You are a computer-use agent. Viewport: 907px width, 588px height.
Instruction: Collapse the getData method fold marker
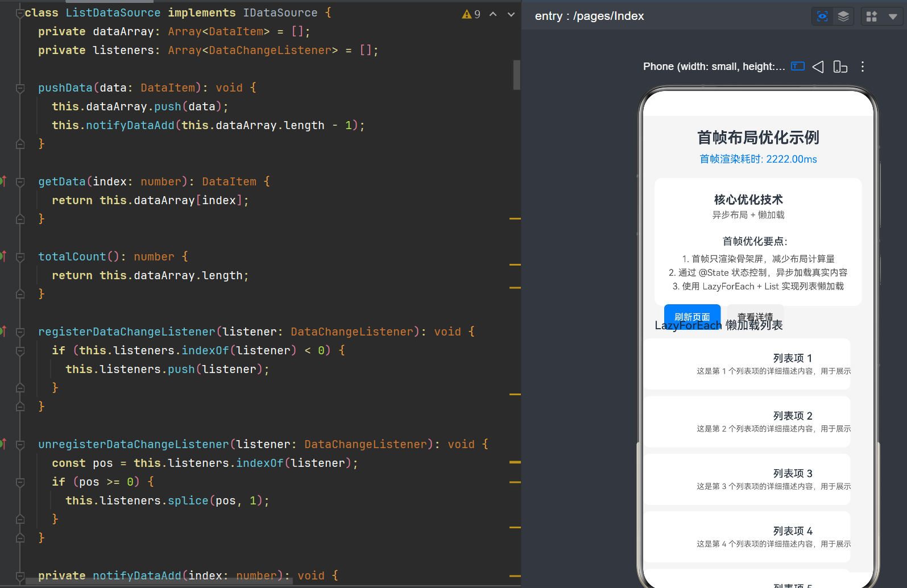(20, 182)
